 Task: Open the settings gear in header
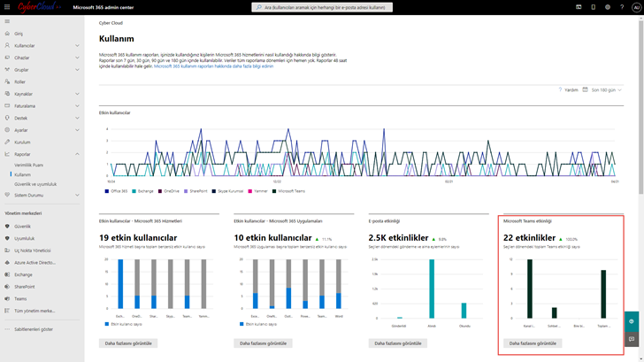click(x=608, y=7)
